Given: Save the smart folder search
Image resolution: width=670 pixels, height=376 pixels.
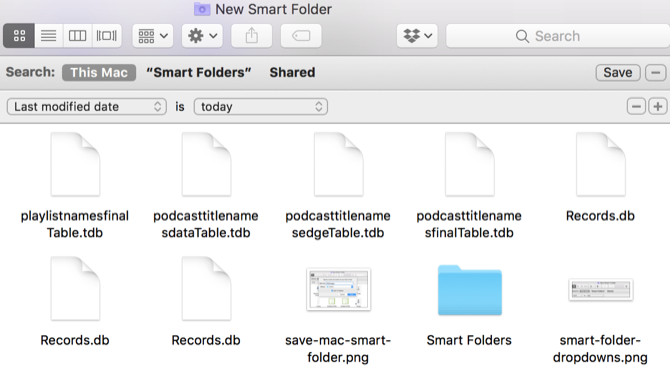Looking at the screenshot, I should click(618, 73).
